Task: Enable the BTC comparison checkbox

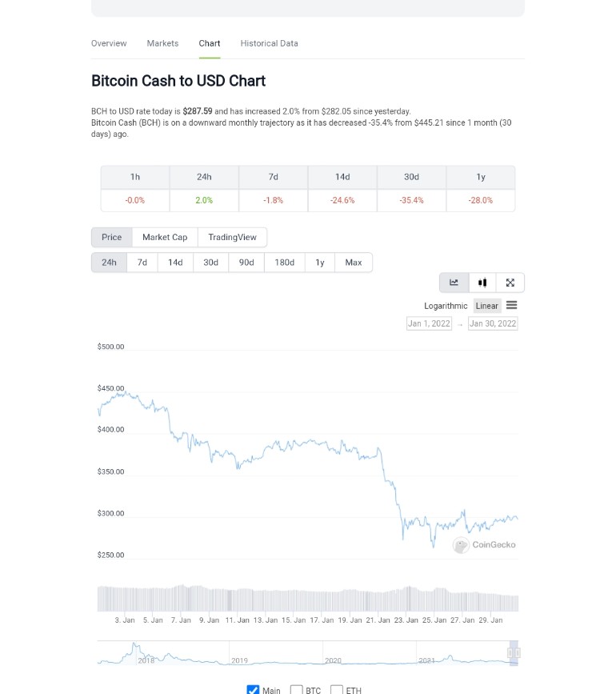Action: click(x=296, y=689)
